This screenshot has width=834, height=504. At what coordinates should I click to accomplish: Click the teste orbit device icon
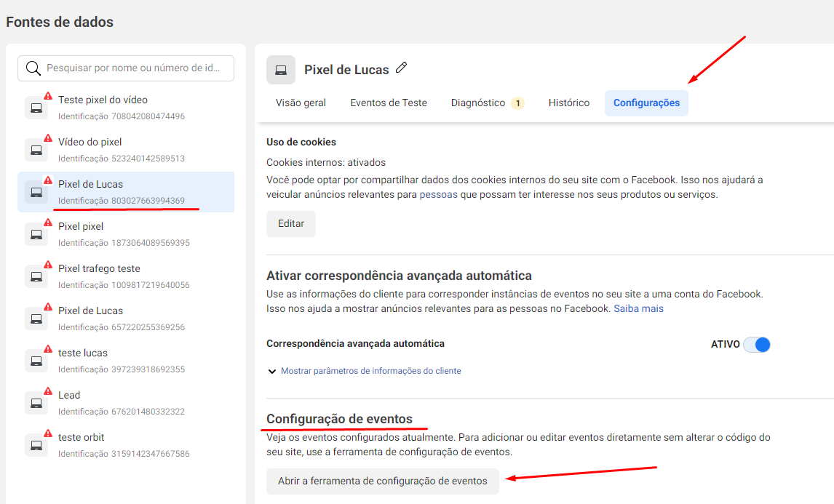36,445
